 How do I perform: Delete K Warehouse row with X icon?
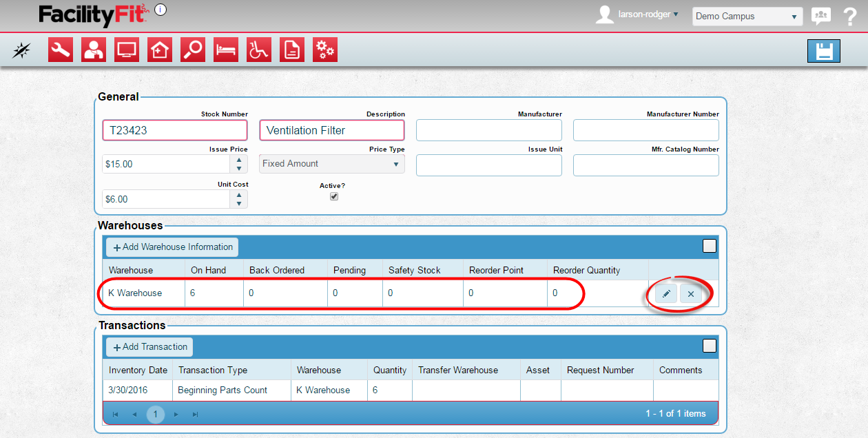[x=691, y=294]
